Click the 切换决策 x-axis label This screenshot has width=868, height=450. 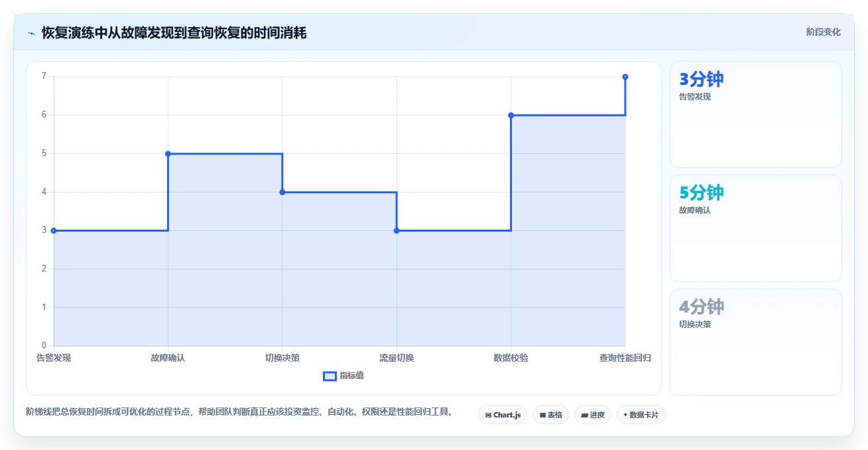point(282,358)
